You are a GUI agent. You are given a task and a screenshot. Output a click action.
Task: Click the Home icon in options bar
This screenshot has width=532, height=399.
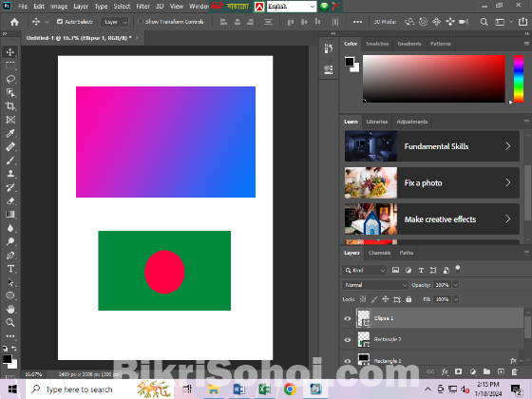(14, 22)
